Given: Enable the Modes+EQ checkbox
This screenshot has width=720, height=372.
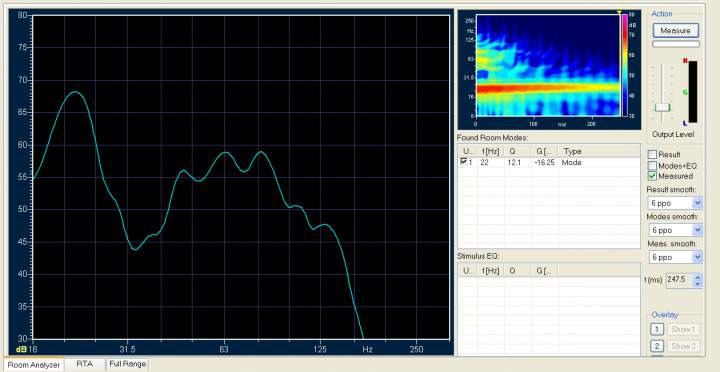Looking at the screenshot, I should pyautogui.click(x=652, y=165).
